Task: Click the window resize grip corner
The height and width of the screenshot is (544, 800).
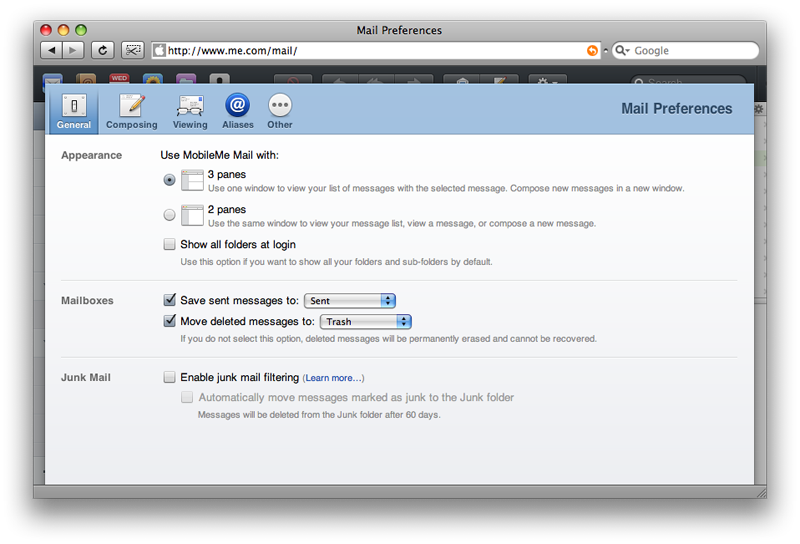Action: pos(761,493)
